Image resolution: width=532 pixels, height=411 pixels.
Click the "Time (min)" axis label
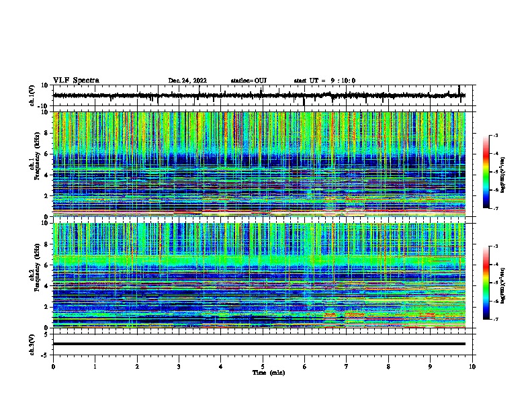pyautogui.click(x=269, y=373)
